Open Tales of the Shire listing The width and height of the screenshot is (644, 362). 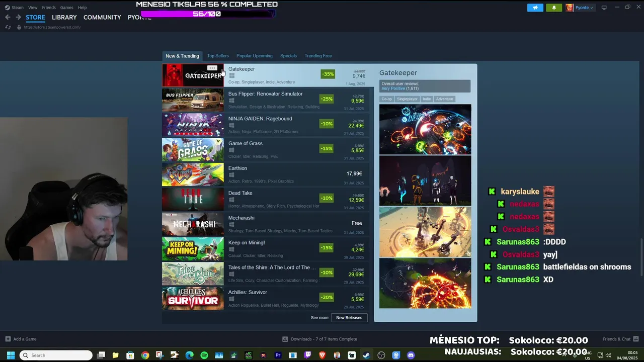(266, 274)
